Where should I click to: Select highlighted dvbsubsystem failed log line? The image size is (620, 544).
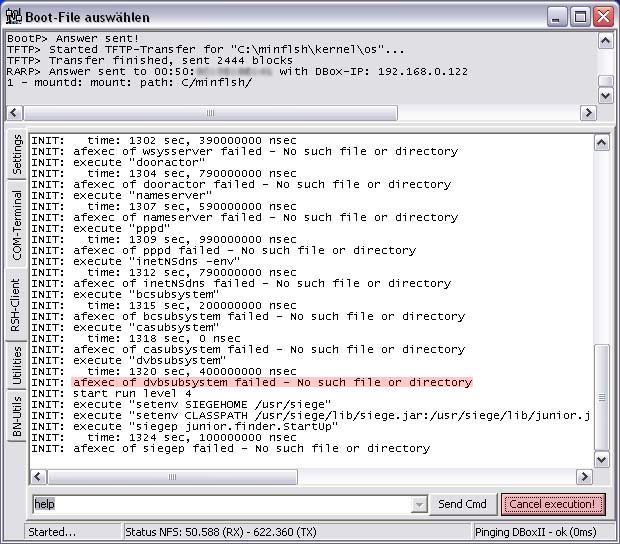pyautogui.click(x=271, y=382)
